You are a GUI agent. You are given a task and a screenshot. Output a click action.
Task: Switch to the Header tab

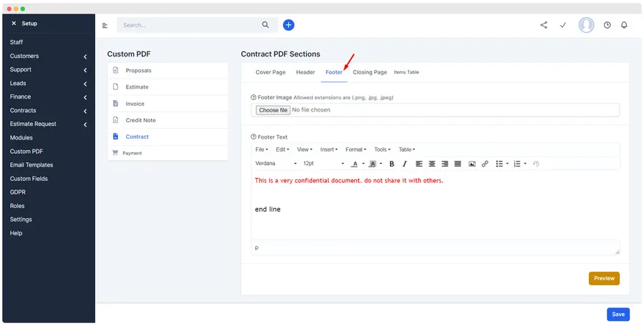306,72
